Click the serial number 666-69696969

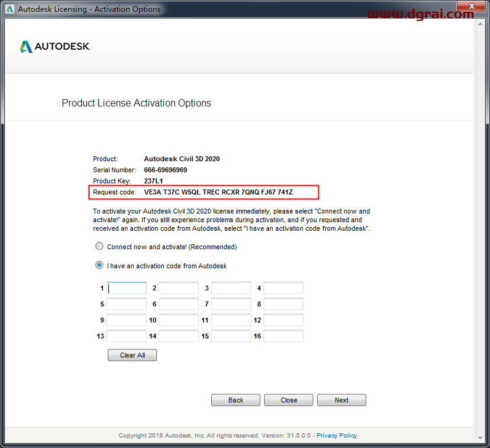coord(166,170)
